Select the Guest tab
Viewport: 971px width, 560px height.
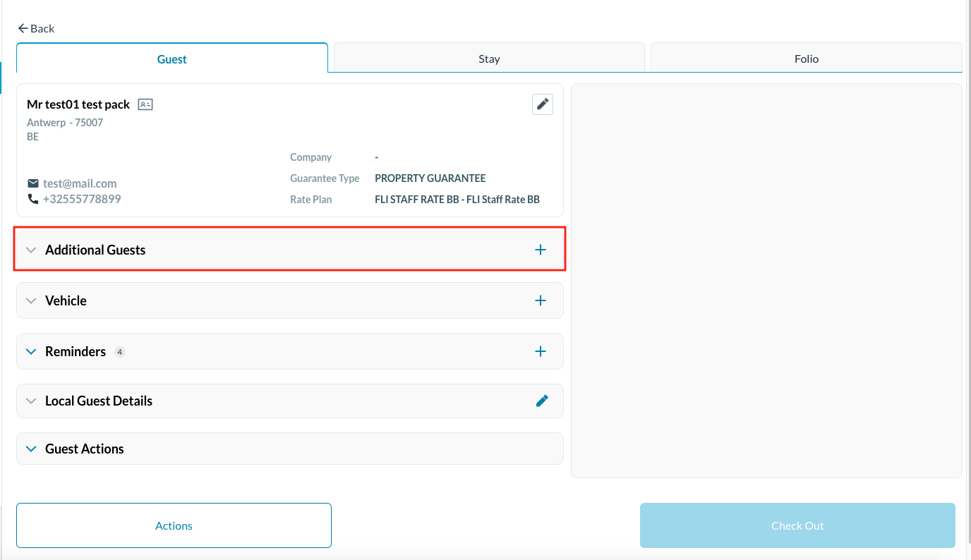tap(172, 59)
